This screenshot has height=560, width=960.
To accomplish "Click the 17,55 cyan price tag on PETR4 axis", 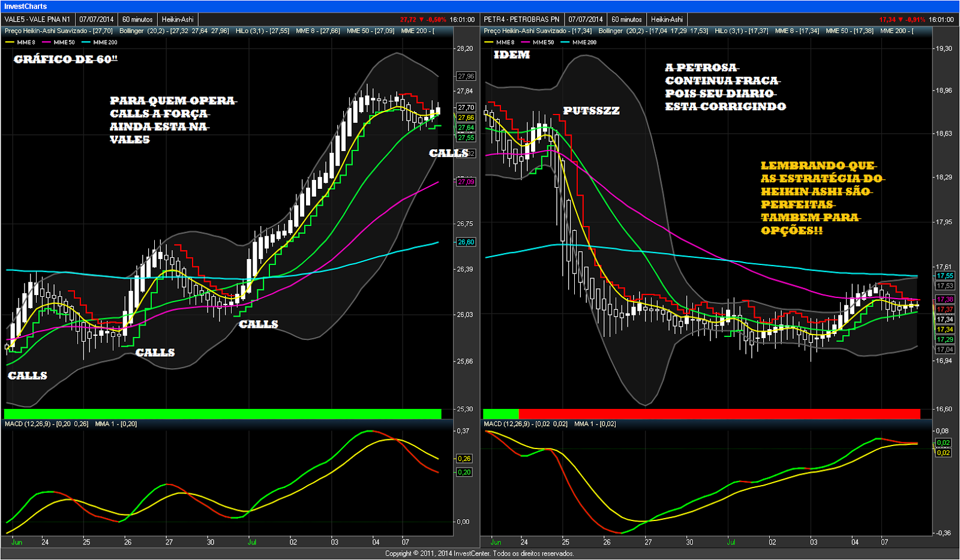I will point(945,276).
